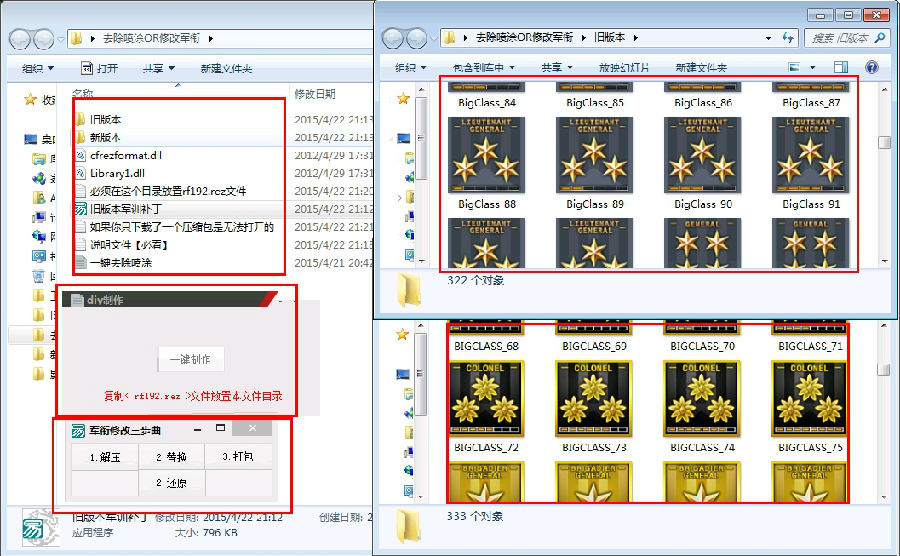900x556 pixels.
Task: Click forward button in left explorer window
Action: tap(44, 39)
